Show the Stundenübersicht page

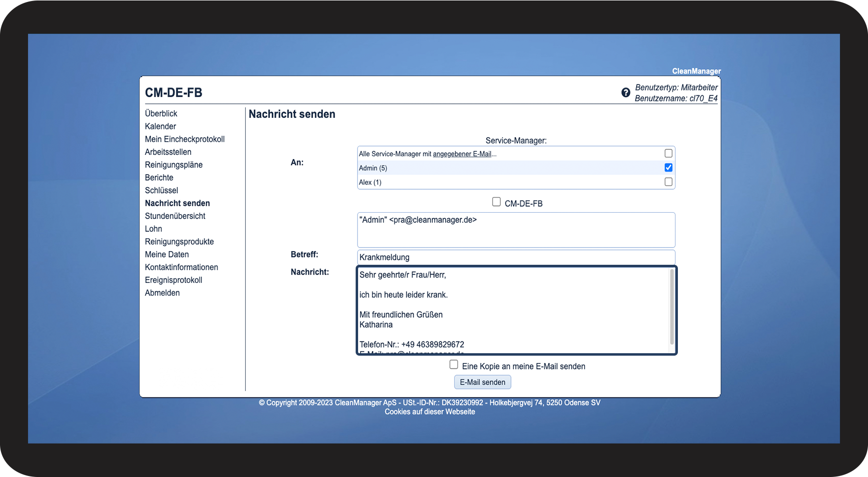tap(175, 216)
